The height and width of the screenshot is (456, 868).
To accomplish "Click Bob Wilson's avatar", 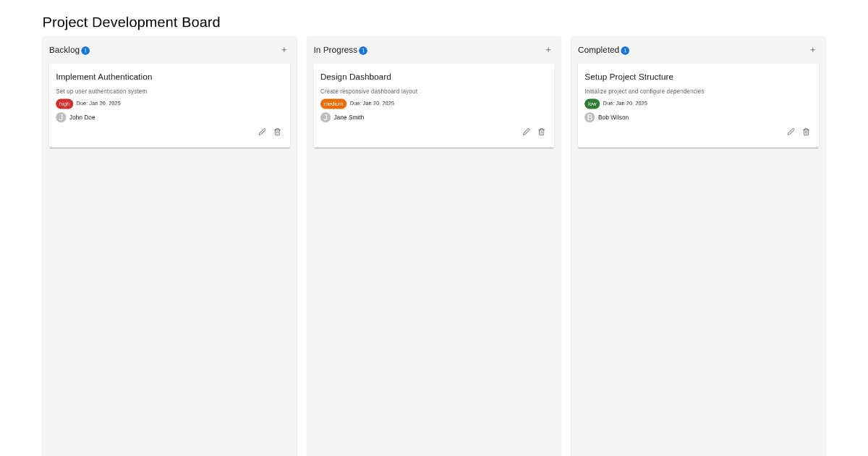I will pyautogui.click(x=590, y=117).
